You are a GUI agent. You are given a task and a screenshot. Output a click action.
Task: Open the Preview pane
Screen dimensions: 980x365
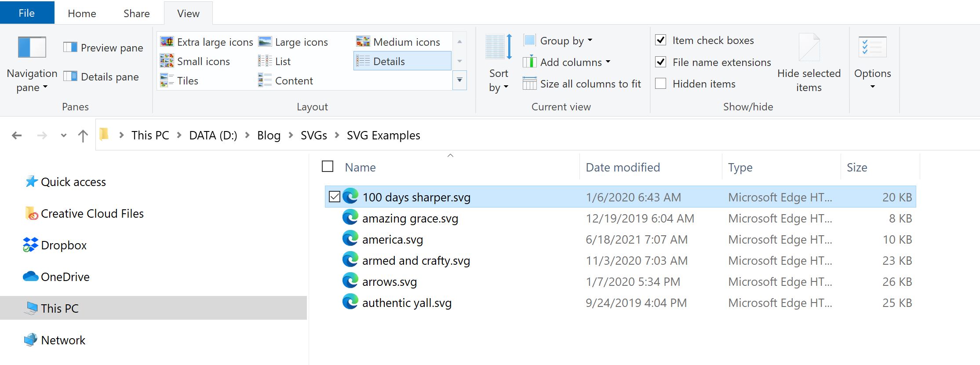[x=103, y=47]
